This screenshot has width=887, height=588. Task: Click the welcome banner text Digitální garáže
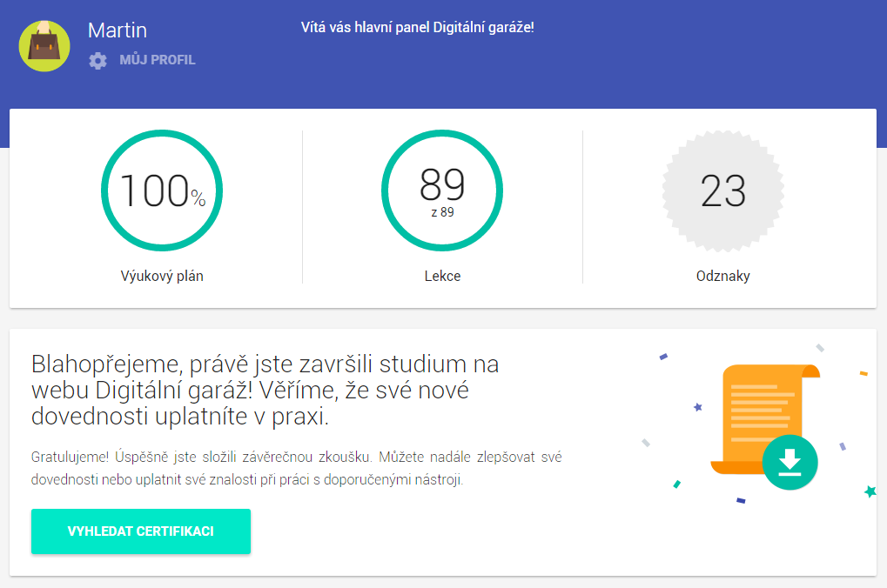tap(483, 27)
